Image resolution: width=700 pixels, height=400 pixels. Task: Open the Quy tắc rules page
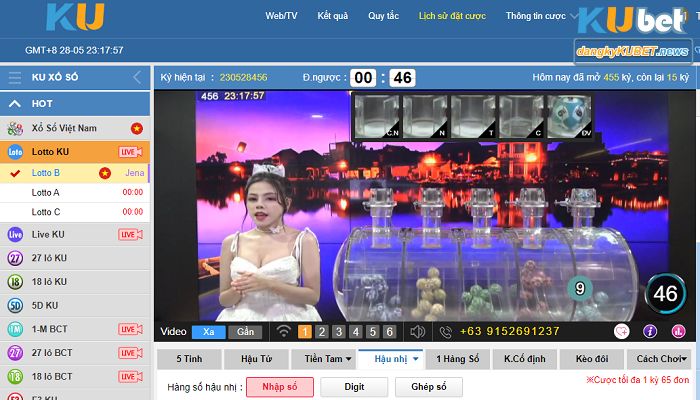click(383, 16)
